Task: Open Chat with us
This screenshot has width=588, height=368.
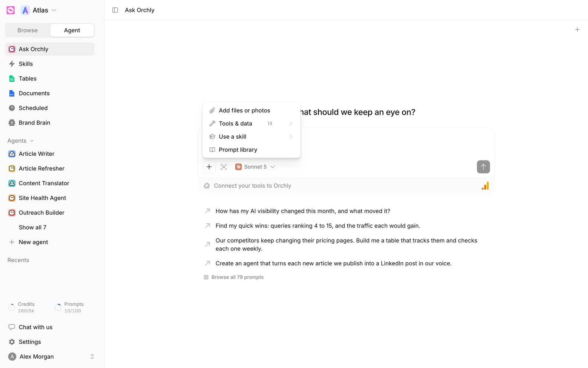Action: pos(50,327)
